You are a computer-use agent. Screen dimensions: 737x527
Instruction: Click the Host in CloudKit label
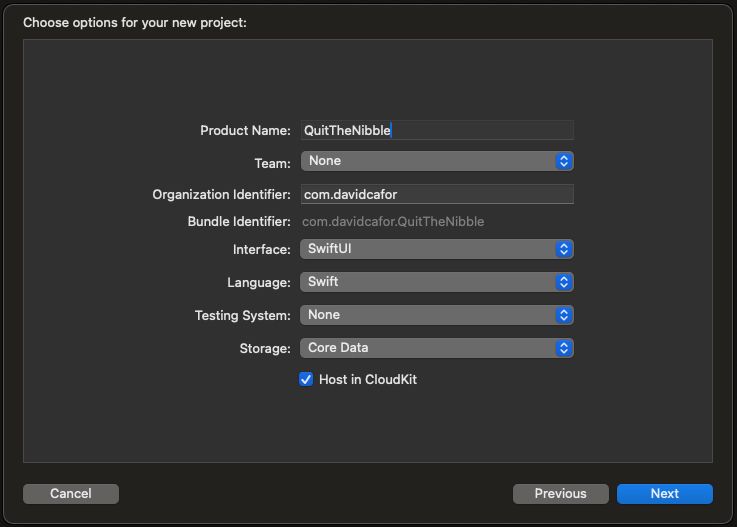point(368,380)
